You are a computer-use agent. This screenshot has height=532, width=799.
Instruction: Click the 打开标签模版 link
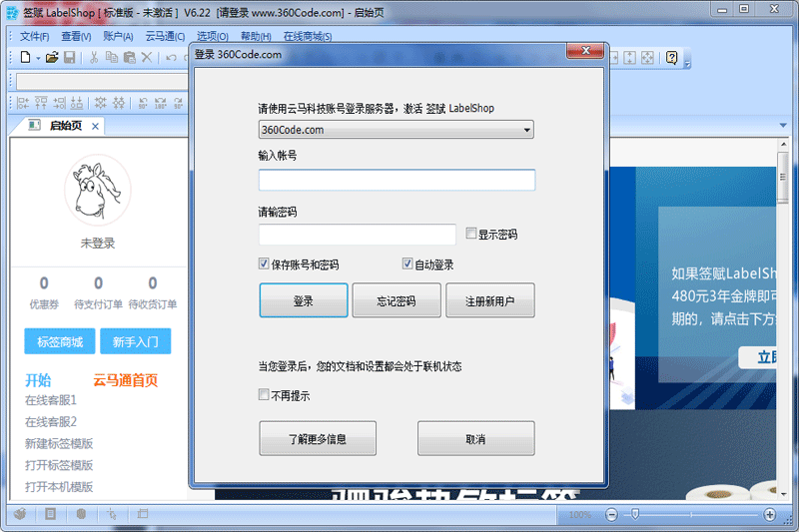point(59,465)
